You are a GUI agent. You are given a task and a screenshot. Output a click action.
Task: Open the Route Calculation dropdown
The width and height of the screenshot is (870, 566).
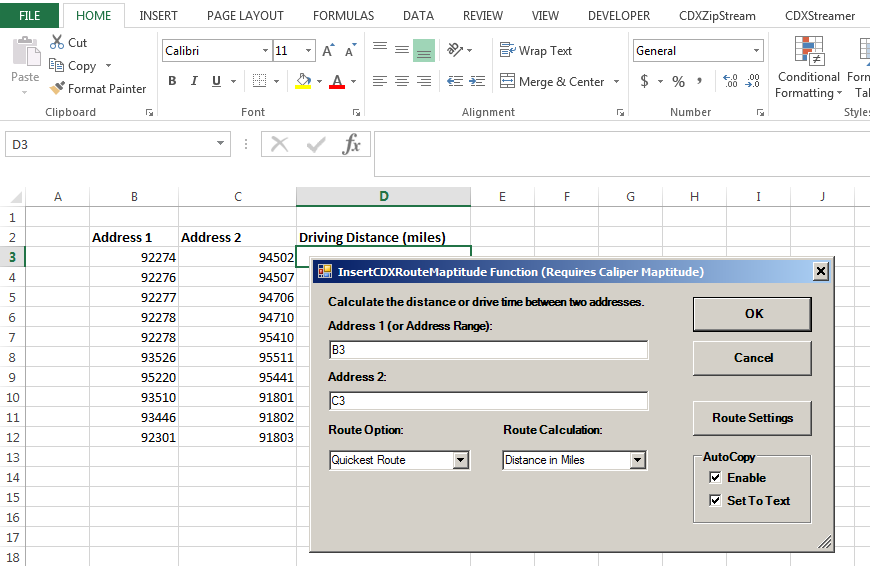tap(637, 460)
